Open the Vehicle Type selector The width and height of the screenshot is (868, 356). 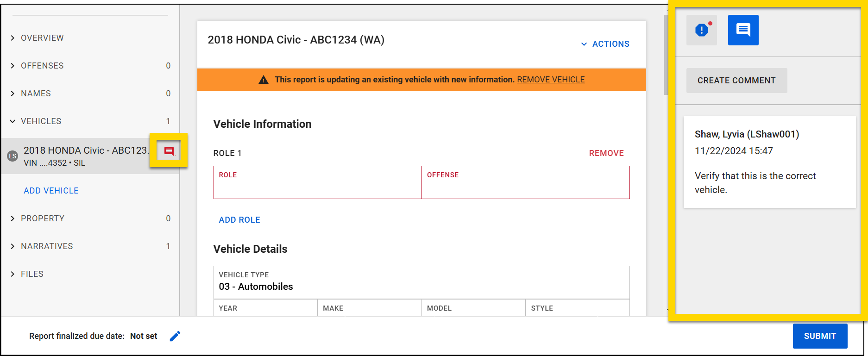421,282
